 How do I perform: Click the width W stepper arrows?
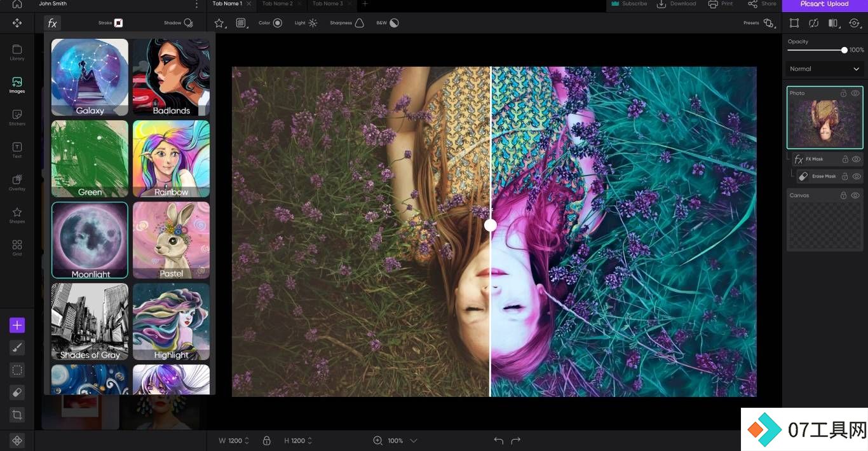247,440
